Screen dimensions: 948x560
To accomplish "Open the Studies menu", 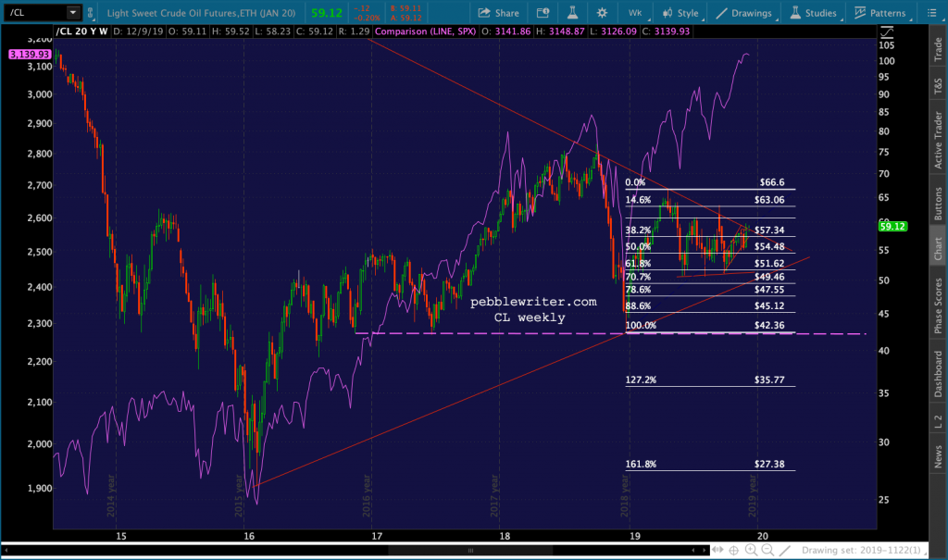I will (x=814, y=13).
